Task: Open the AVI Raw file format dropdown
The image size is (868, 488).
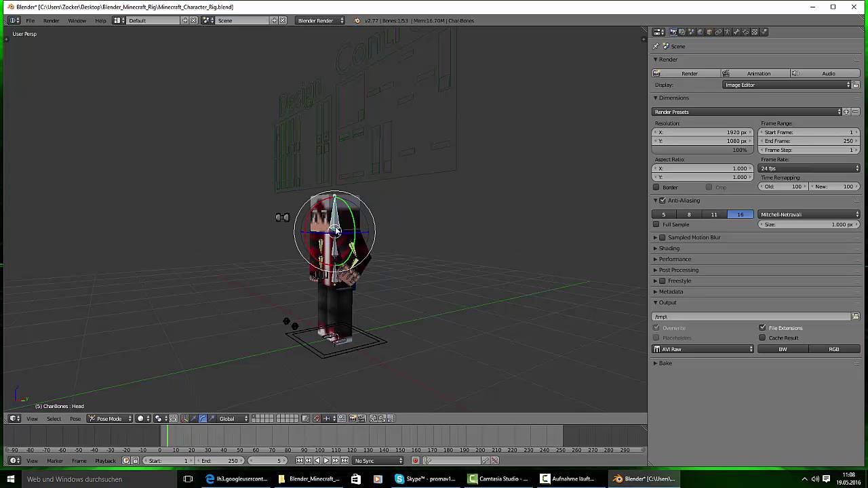Action: click(703, 349)
